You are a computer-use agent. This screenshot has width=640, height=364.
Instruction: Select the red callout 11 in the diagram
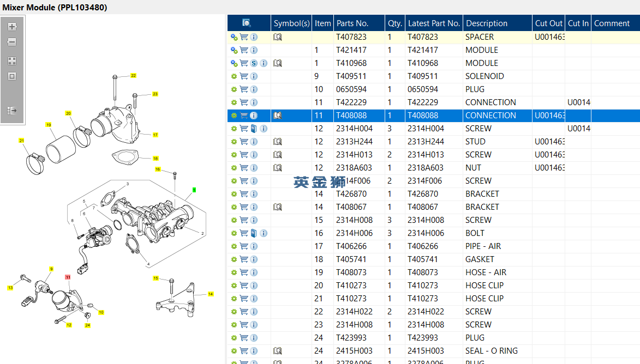tap(68, 277)
